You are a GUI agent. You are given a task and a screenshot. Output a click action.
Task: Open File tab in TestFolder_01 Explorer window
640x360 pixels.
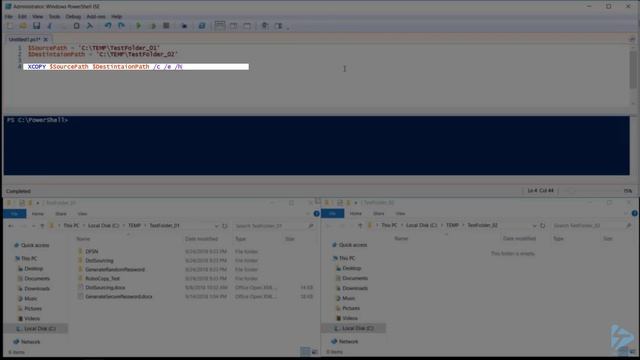coord(15,213)
